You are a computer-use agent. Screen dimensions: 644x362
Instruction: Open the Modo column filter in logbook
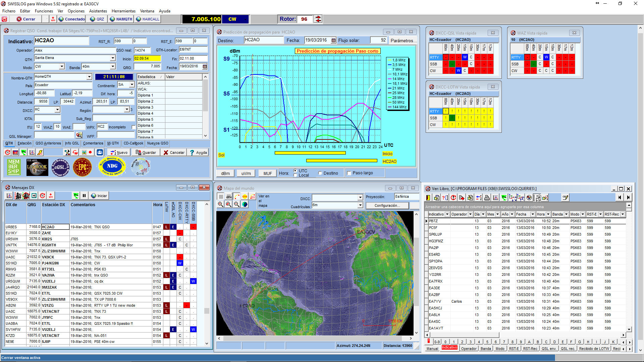[x=583, y=214]
